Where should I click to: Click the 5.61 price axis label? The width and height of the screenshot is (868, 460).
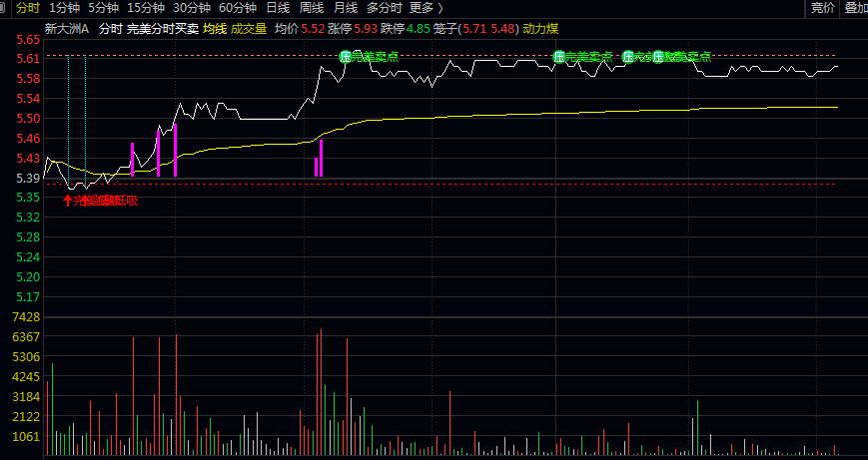28,59
